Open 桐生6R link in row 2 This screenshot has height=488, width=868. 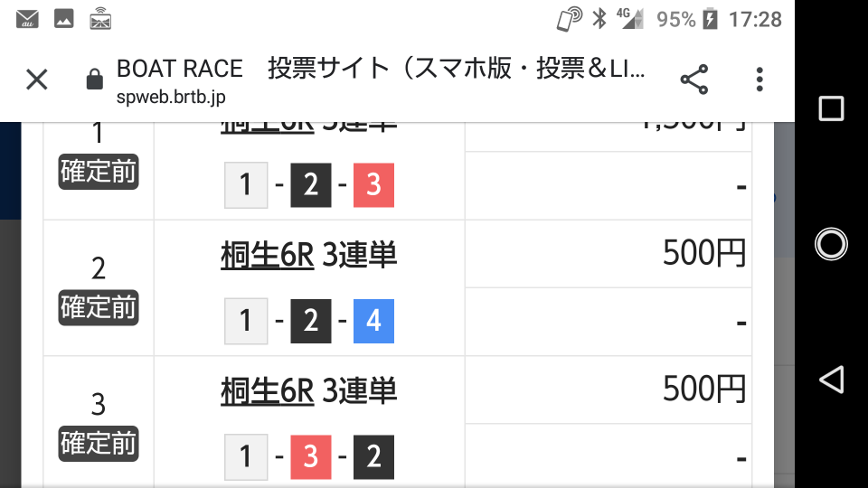pos(268,255)
